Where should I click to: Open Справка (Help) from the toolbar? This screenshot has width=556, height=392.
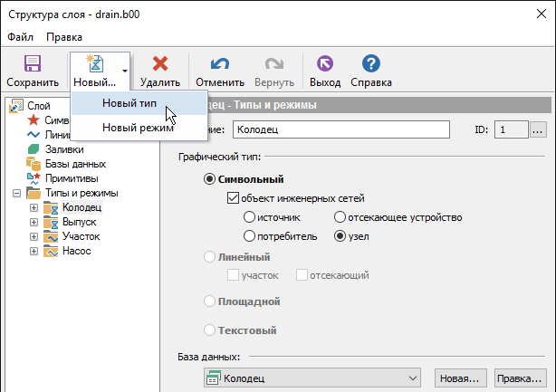click(x=370, y=64)
